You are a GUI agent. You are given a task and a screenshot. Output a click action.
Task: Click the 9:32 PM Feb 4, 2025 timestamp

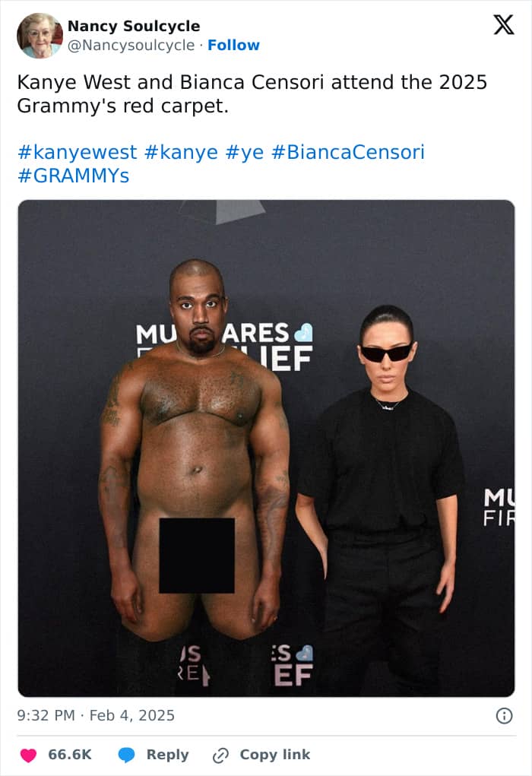pyautogui.click(x=96, y=716)
